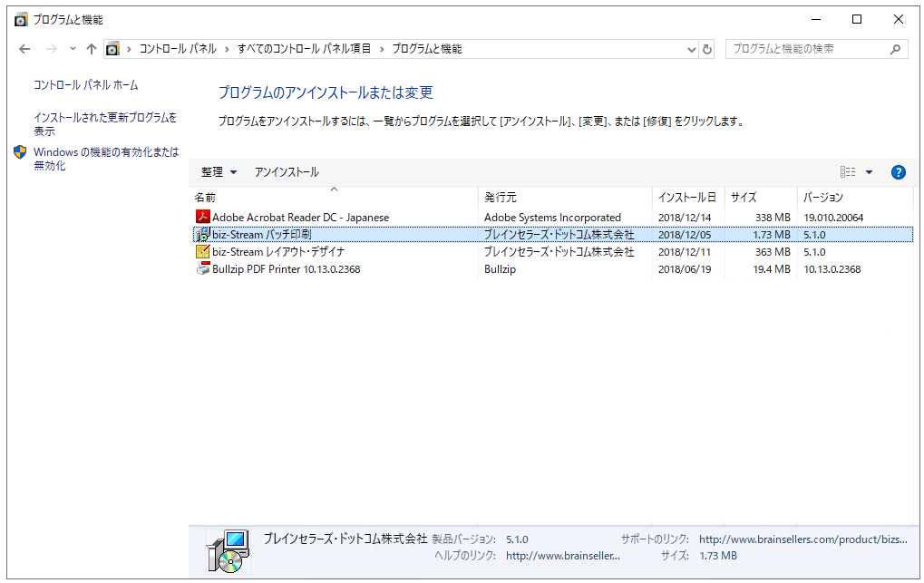Image resolution: width=924 pixels, height=583 pixels.
Task: Click install date 2018/06/19
Action: pyautogui.click(x=685, y=268)
